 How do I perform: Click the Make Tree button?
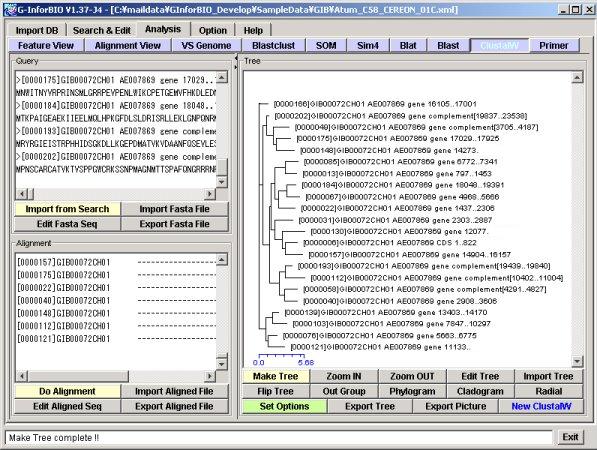pos(276,376)
